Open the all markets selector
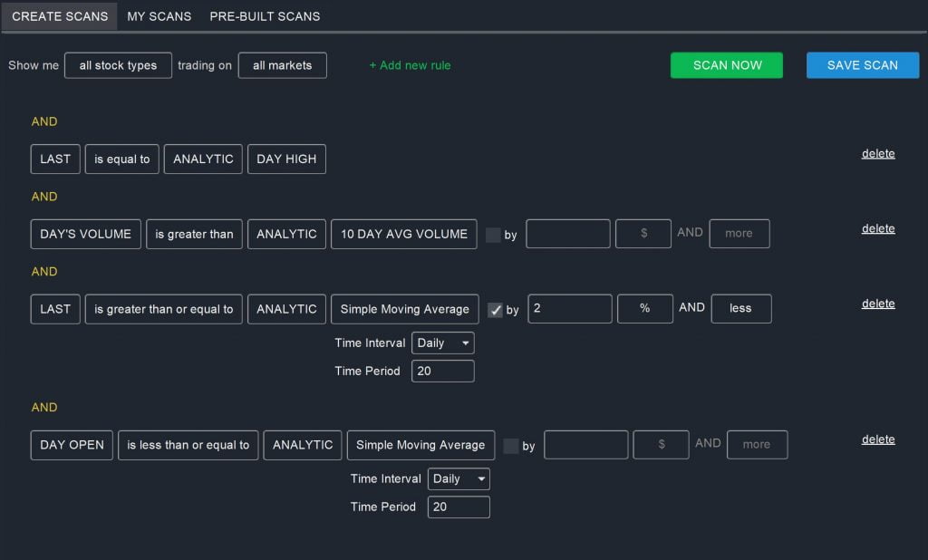The image size is (928, 560). coord(282,65)
